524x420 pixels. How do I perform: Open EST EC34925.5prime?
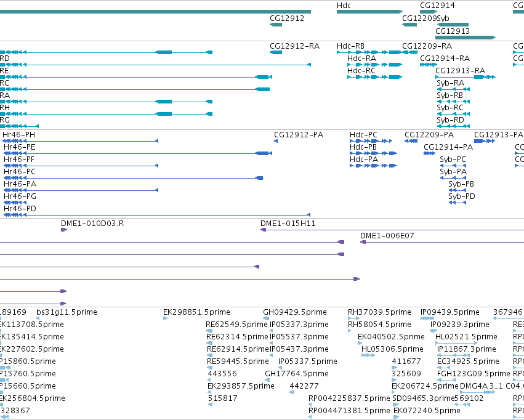[468, 362]
